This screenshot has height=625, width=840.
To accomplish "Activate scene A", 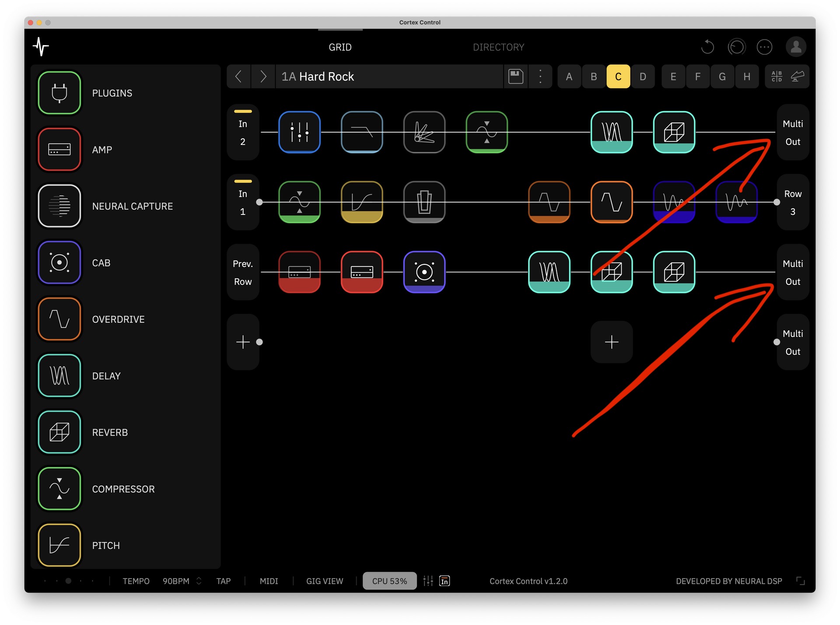I will (569, 77).
